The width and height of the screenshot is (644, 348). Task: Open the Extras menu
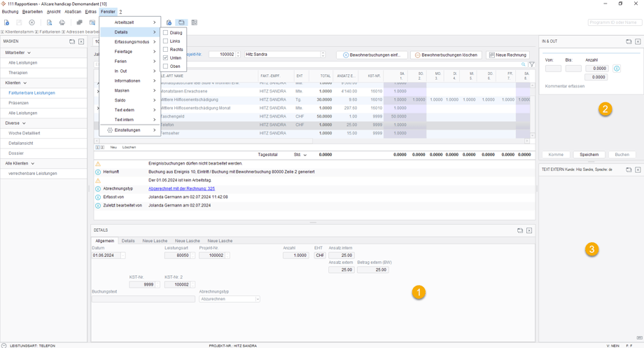(91, 12)
